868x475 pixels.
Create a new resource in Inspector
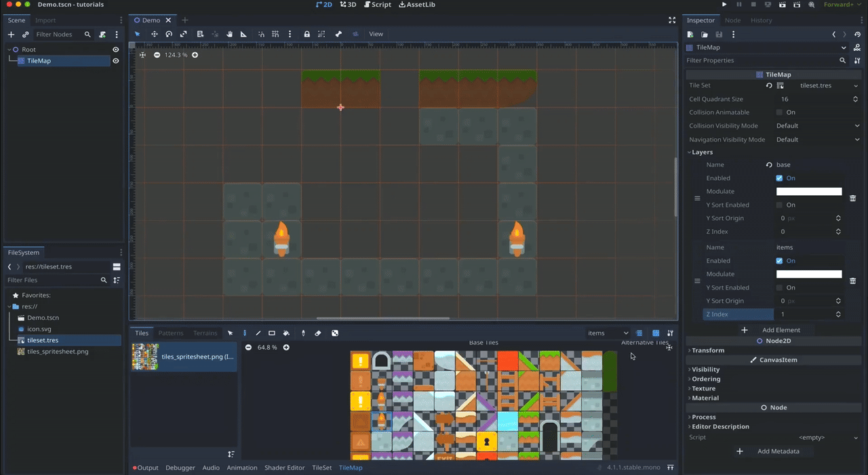(x=690, y=34)
